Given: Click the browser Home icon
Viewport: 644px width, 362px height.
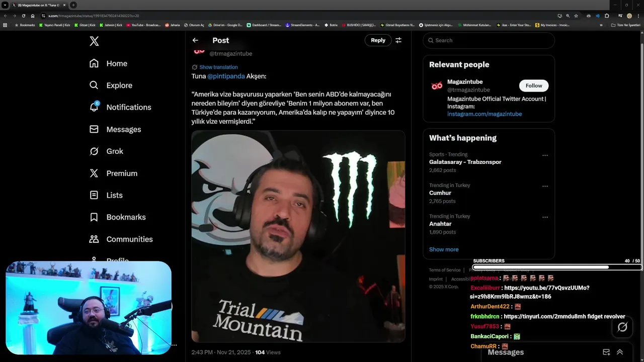Looking at the screenshot, I should point(33,16).
